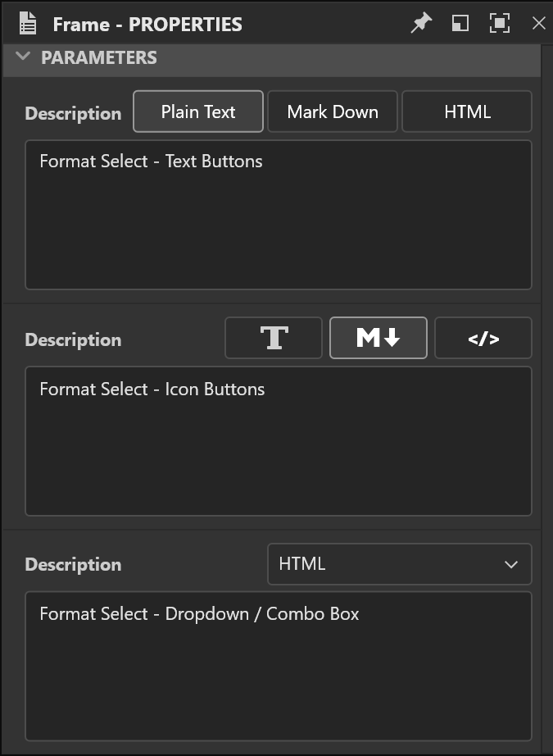The width and height of the screenshot is (553, 756).
Task: Click the document icon beside Frame title
Action: click(x=28, y=23)
